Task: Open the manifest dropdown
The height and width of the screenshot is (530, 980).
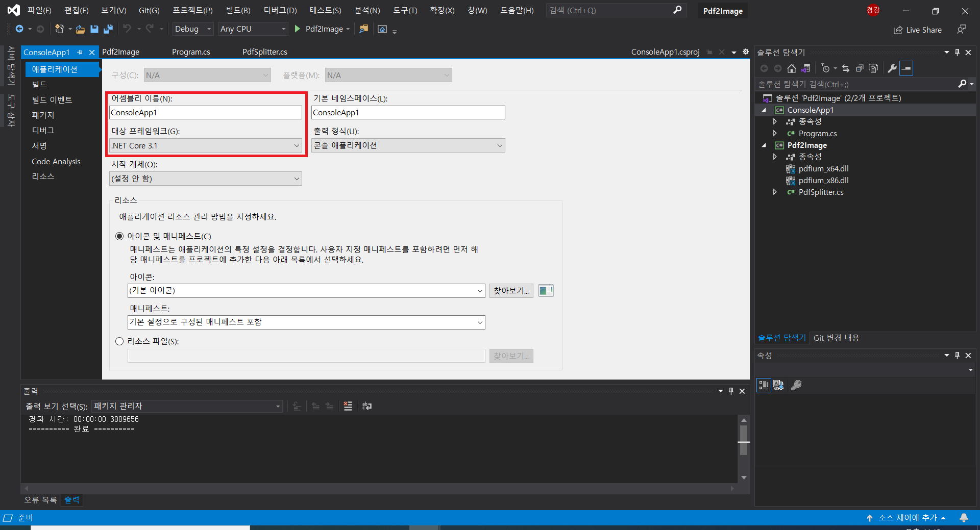Action: click(306, 322)
